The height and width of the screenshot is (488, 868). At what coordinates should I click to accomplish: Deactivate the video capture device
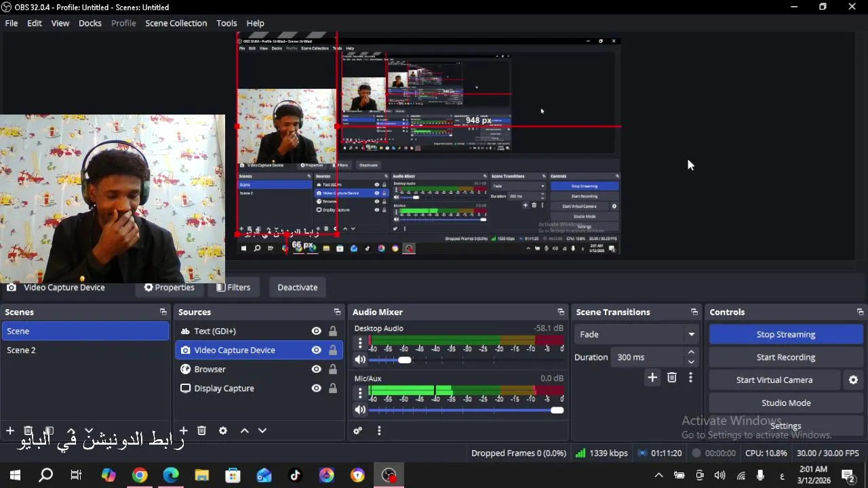pyautogui.click(x=297, y=287)
